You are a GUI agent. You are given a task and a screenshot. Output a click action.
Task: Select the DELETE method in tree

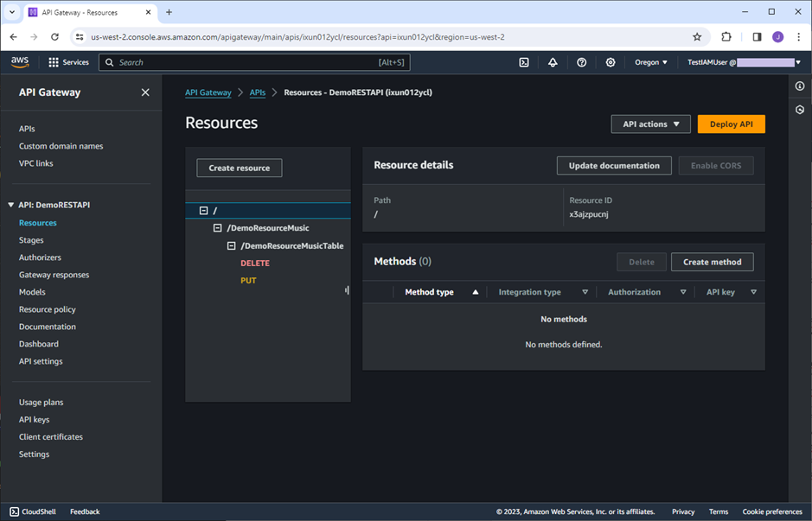click(255, 264)
